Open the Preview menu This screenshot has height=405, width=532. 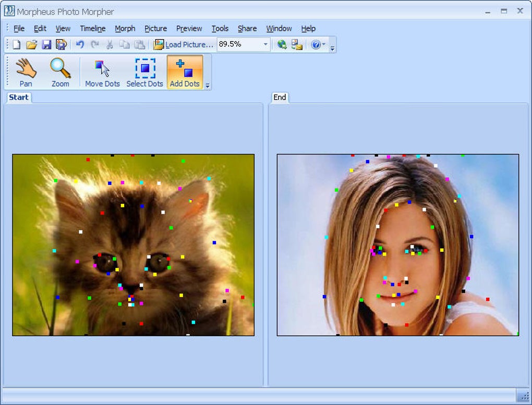189,29
